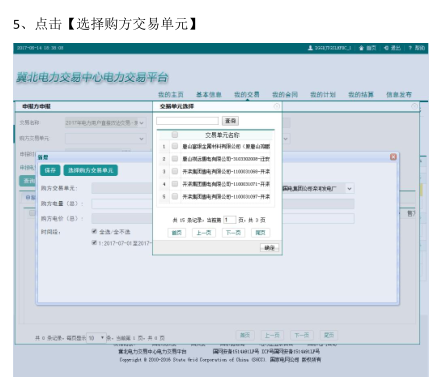Click the 退出 logout icon
The width and height of the screenshot is (431, 380).
[386, 48]
